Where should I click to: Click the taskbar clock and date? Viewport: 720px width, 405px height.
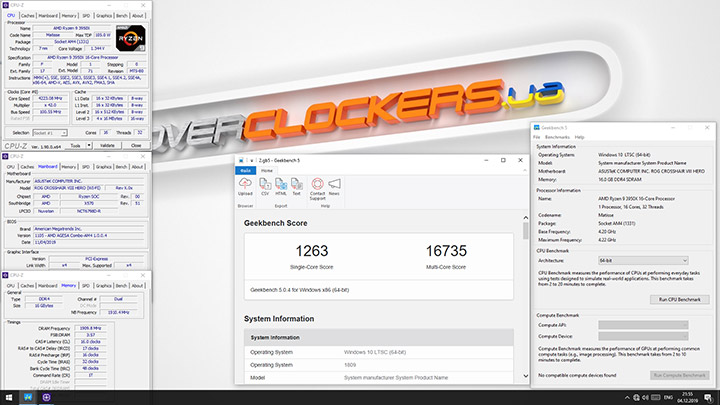pos(687,398)
